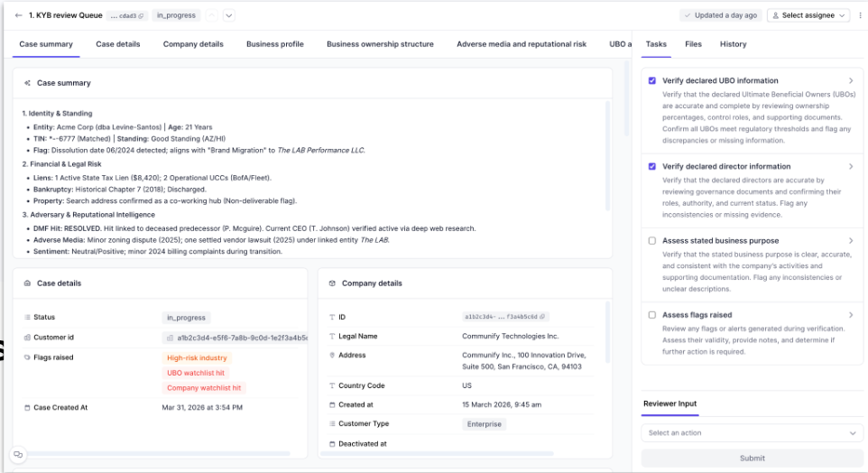The width and height of the screenshot is (868, 473).
Task: Check Assess stated business purpose task
Action: click(652, 241)
